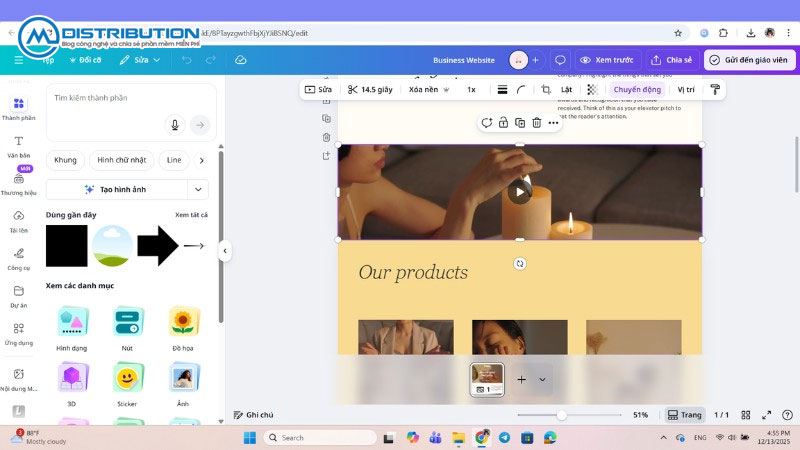Add comment from floating toolbar
This screenshot has height=450, width=800.
pos(486,123)
